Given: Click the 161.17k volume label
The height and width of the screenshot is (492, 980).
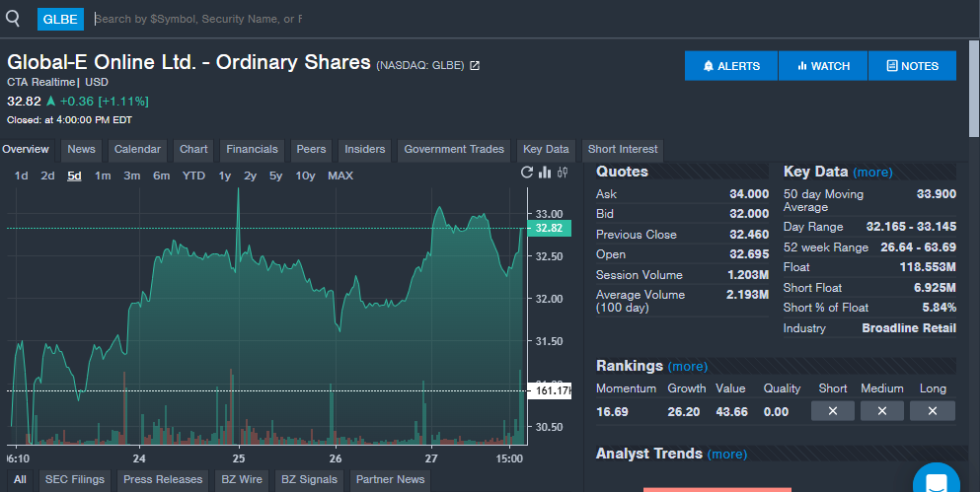Looking at the screenshot, I should tap(550, 390).
